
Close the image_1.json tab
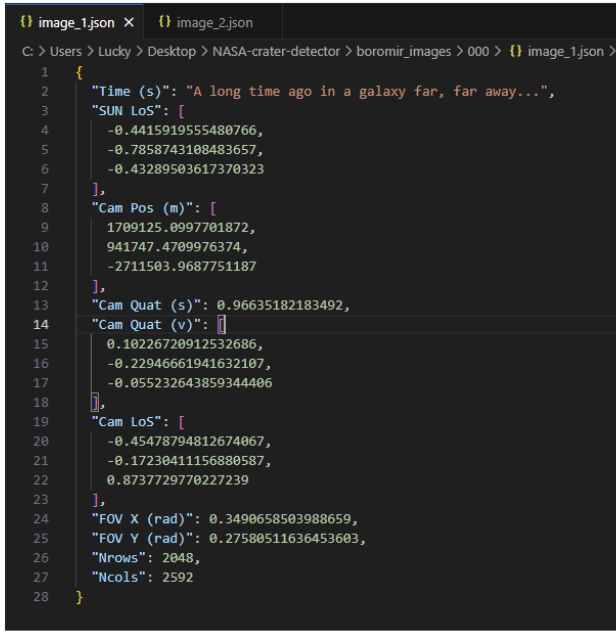(x=129, y=23)
